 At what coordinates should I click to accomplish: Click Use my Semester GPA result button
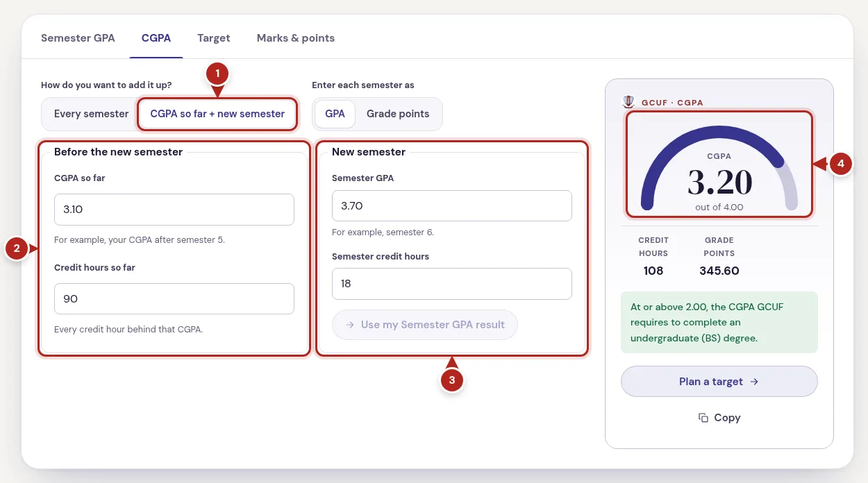425,325
